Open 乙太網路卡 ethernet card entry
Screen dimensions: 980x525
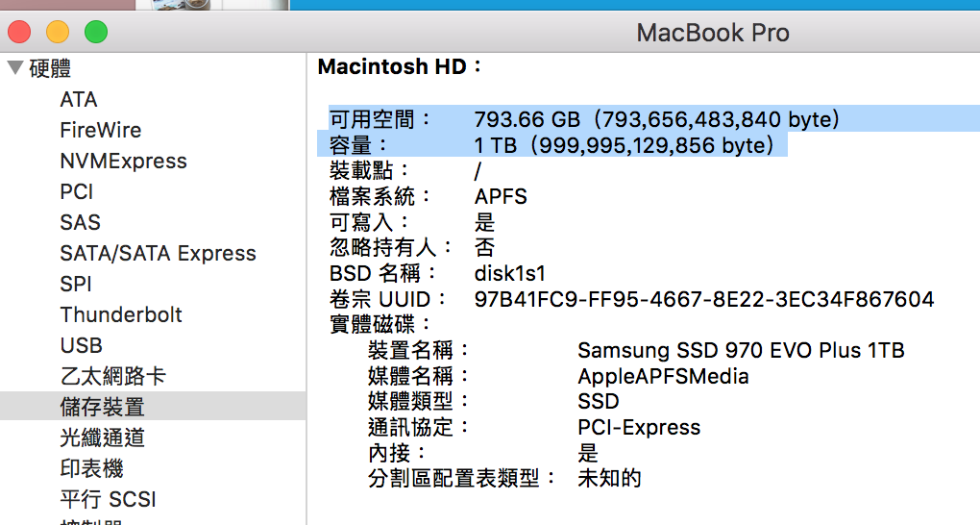[x=113, y=376]
